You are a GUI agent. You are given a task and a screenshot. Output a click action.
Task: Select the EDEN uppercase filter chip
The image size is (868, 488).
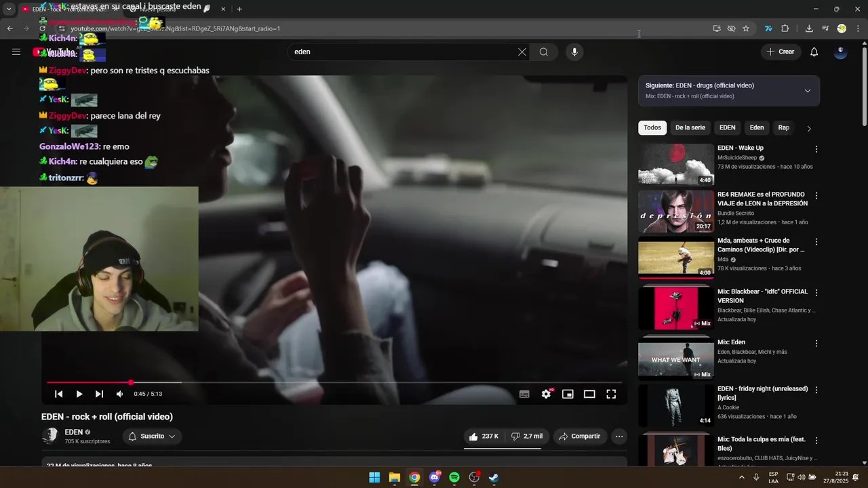click(727, 127)
